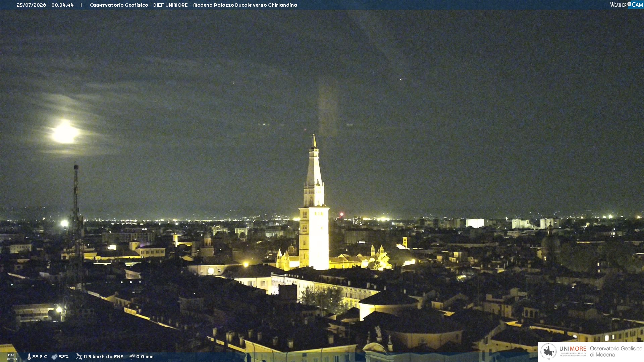Click the rain umbrella icon
The height and width of the screenshot is (362, 644).
click(x=132, y=357)
